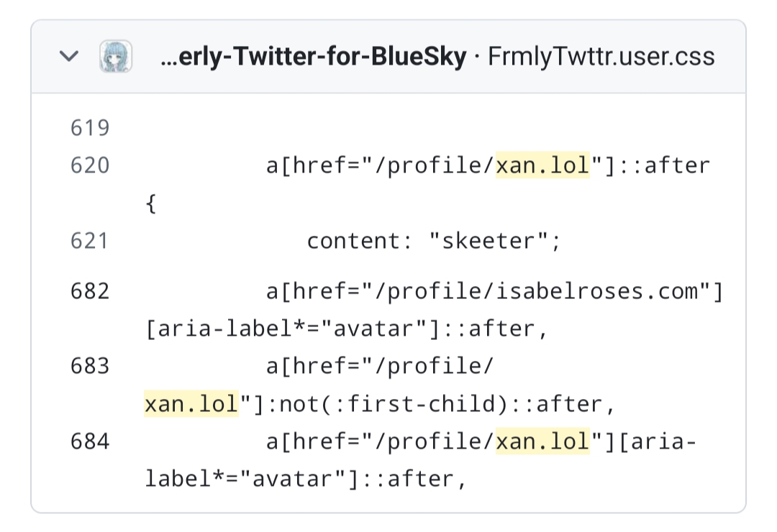Click the repository owner's avatar image

(115, 56)
